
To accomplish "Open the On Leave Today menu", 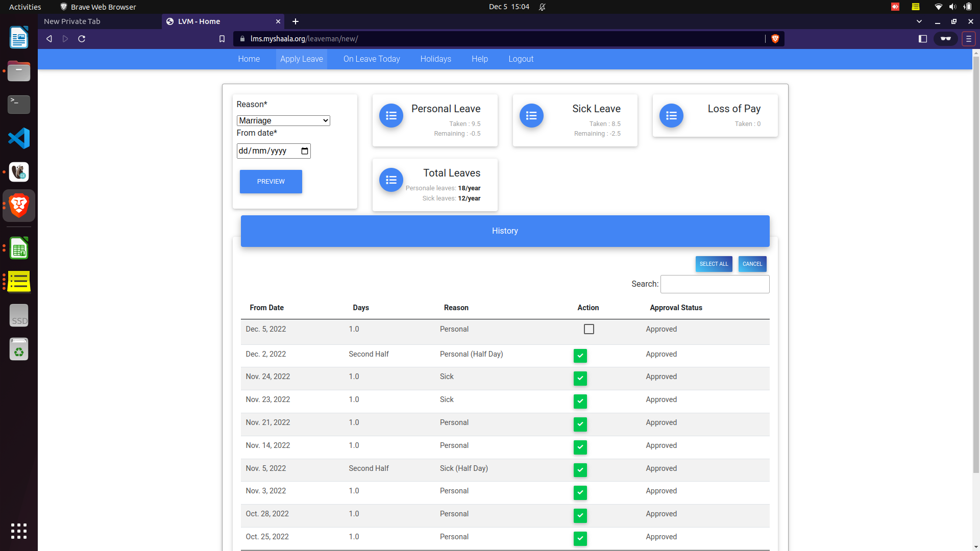I will tap(371, 59).
